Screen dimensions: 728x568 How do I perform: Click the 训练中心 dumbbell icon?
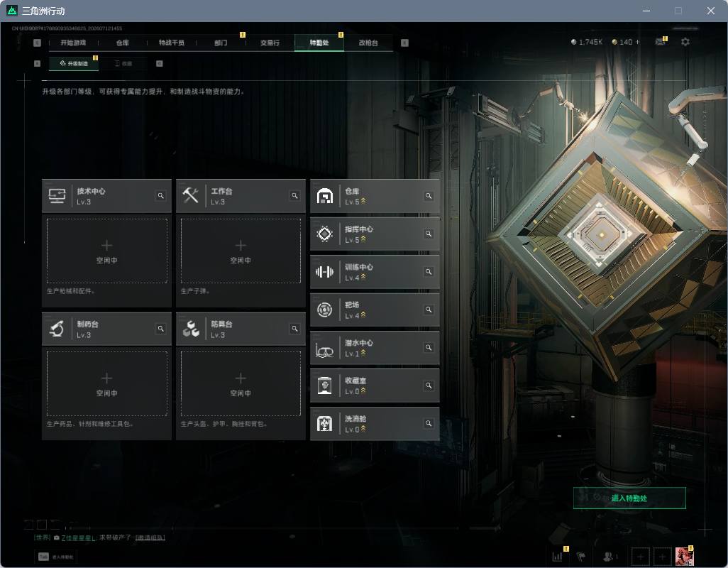[324, 272]
